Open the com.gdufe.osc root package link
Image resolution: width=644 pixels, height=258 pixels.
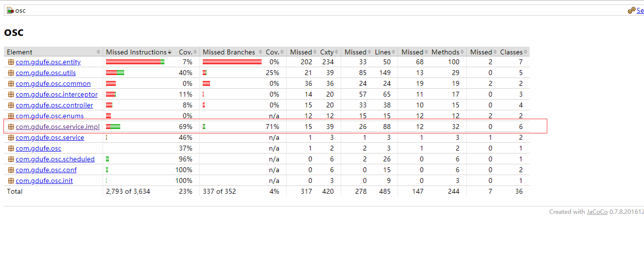(x=38, y=149)
